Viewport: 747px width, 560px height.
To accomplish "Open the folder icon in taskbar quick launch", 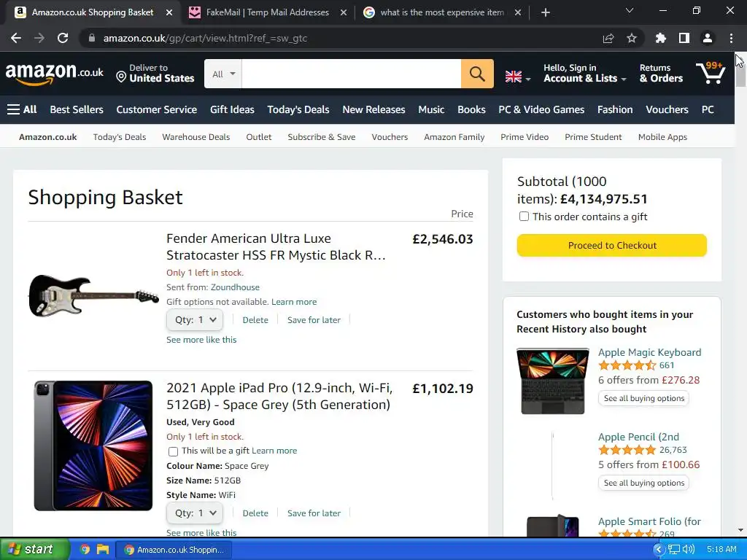I will 103,550.
